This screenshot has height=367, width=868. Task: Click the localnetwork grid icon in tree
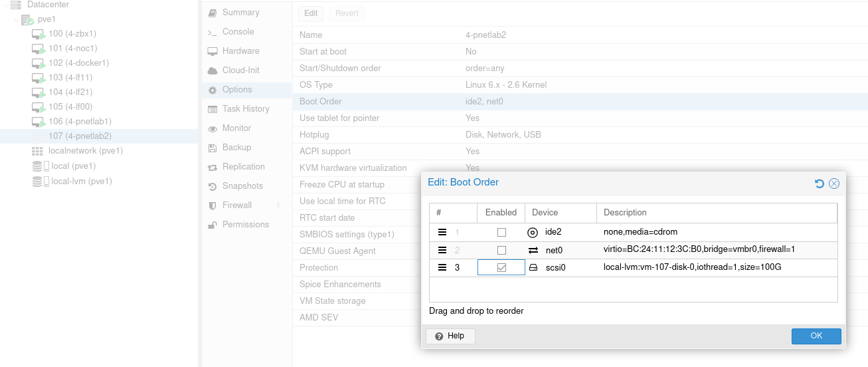[x=37, y=151]
